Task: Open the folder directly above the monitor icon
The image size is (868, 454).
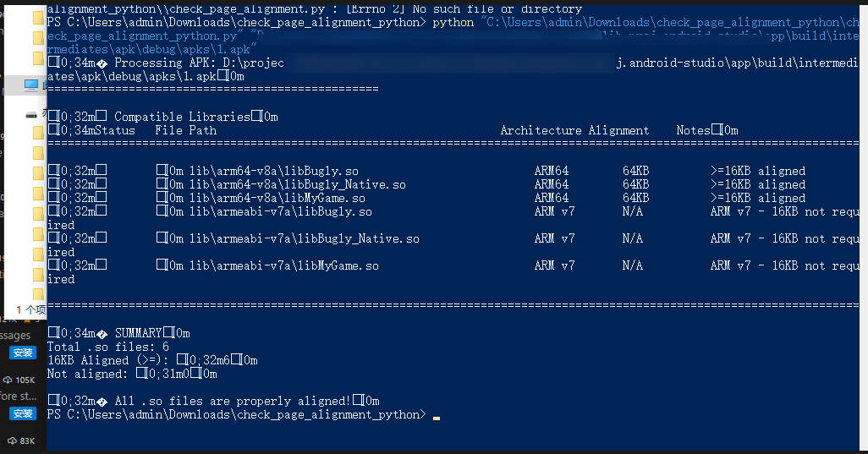Action: [x=39, y=58]
